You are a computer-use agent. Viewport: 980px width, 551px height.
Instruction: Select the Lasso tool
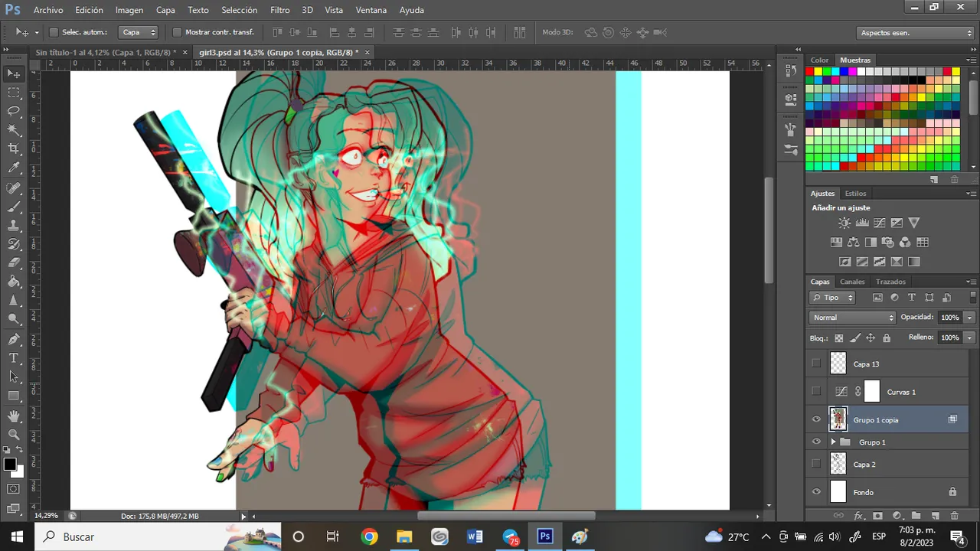[14, 112]
